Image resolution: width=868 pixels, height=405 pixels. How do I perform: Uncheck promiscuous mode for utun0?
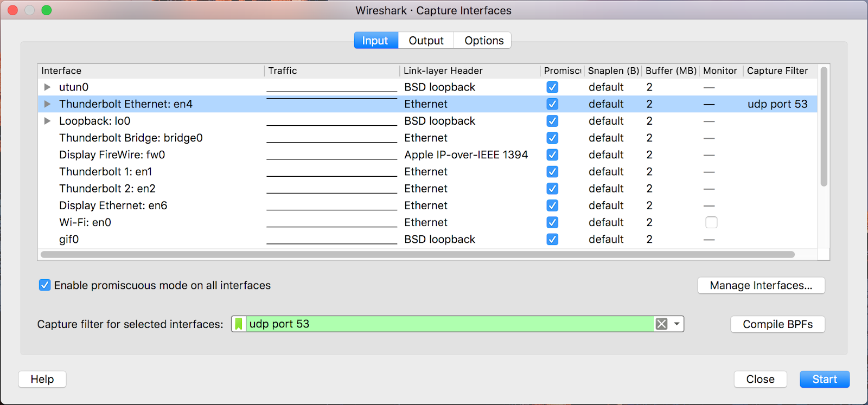[552, 87]
